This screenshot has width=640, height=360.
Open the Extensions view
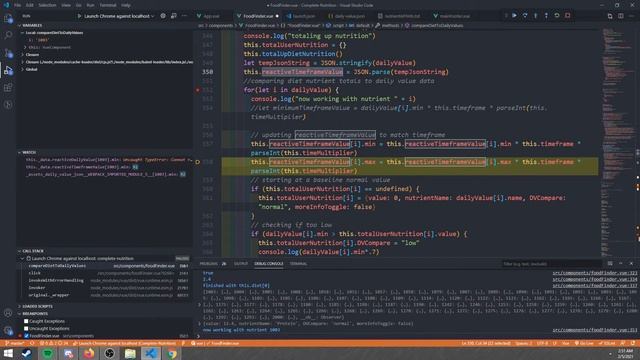(x=8, y=87)
